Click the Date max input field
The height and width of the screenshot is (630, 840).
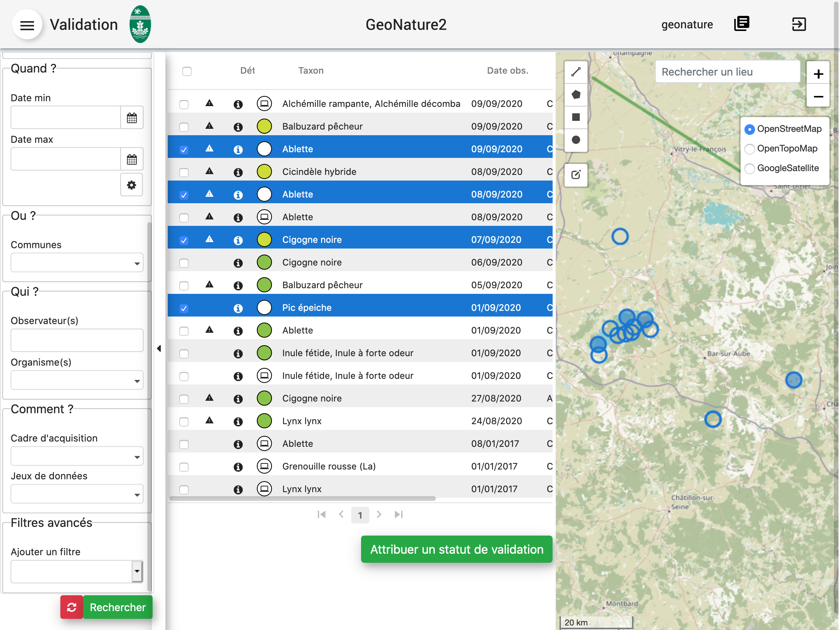66,159
